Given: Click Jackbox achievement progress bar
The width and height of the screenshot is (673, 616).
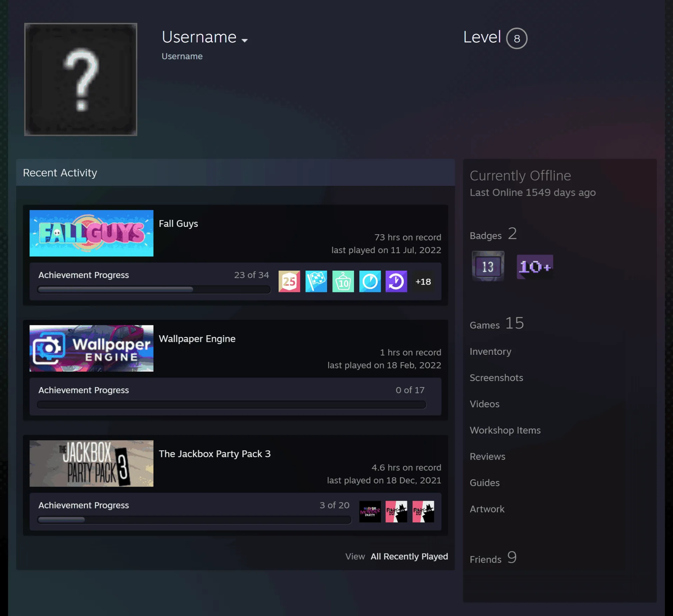Looking at the screenshot, I should tap(194, 520).
